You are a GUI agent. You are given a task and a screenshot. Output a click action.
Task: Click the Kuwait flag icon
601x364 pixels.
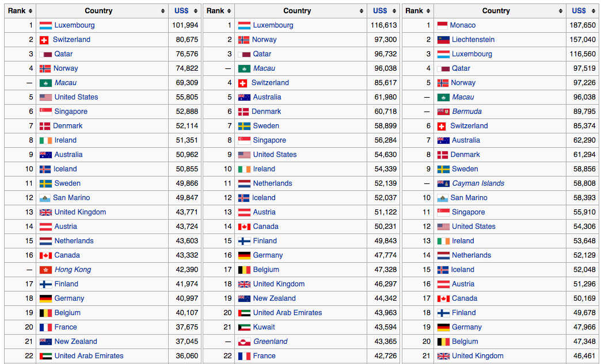[244, 327]
